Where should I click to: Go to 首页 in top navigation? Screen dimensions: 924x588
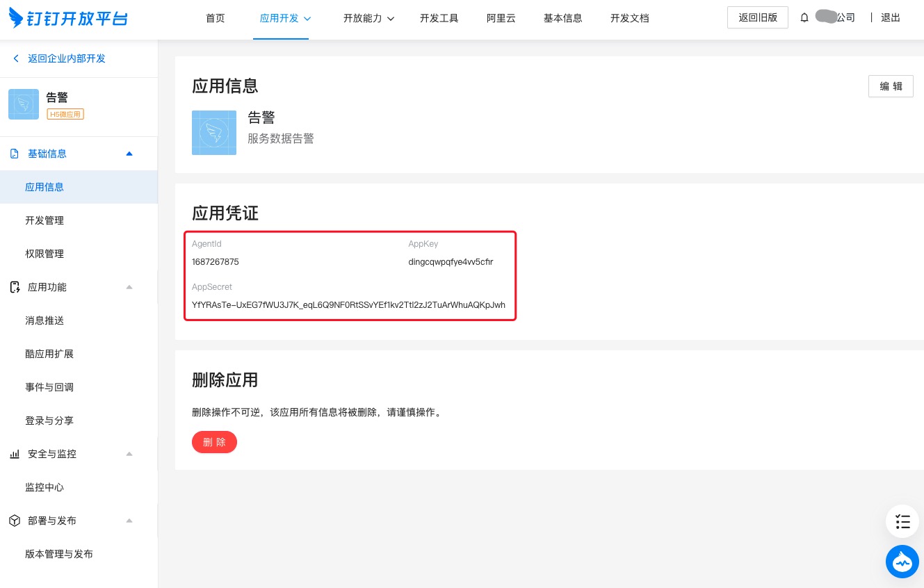[216, 19]
